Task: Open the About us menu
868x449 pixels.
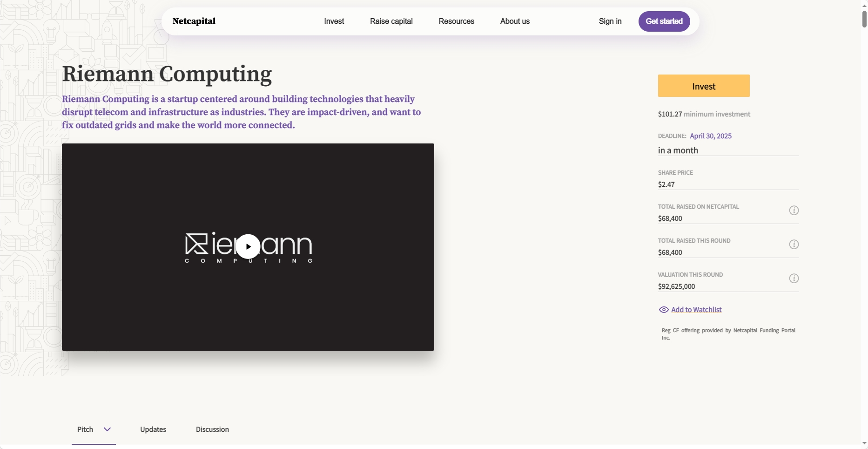Action: [515, 21]
